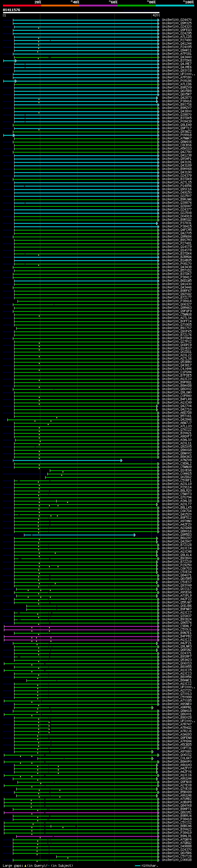Open hit UniRef100_Q43440
Image resolution: width=197 pixels, height=868 pixels.
[177, 57]
